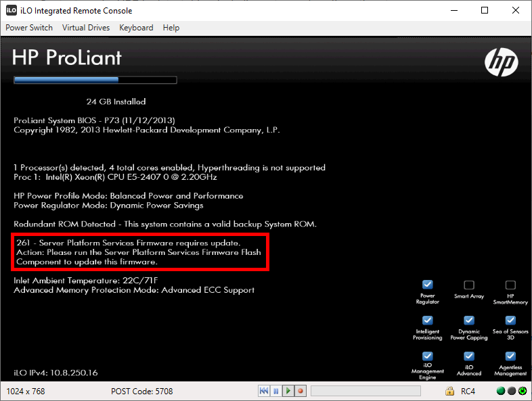Toggle the Sea of Sensors 3D checkbox
This screenshot has width=532, height=401.
tap(510, 320)
